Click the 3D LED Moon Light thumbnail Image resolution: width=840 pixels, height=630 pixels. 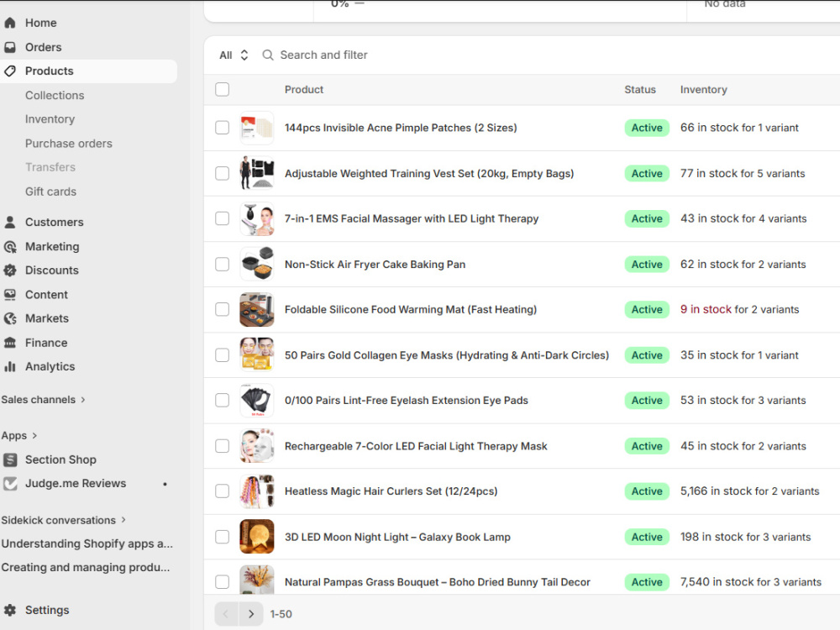256,537
